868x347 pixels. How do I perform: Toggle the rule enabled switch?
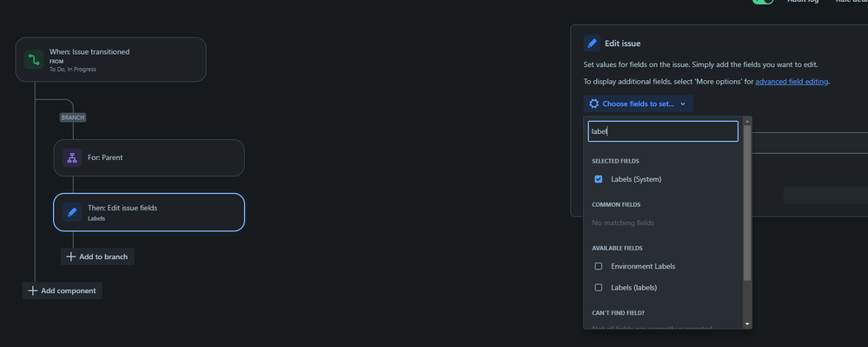[x=763, y=2]
